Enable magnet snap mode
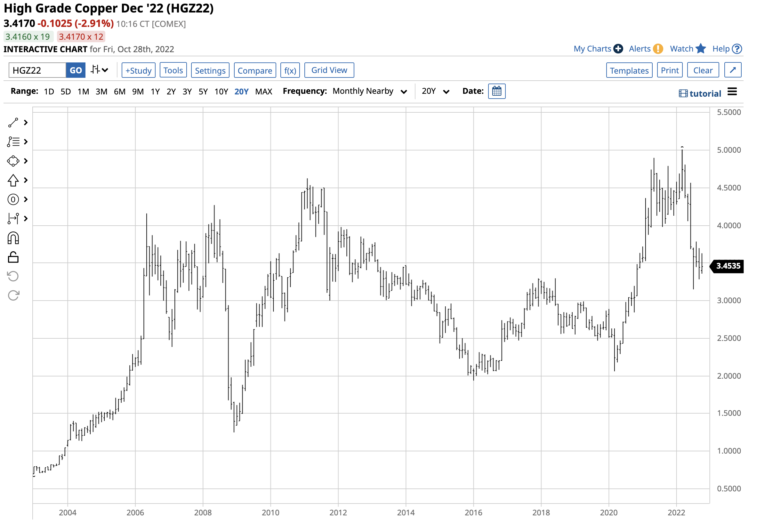Viewport: 765px width, 532px height. 13,238
